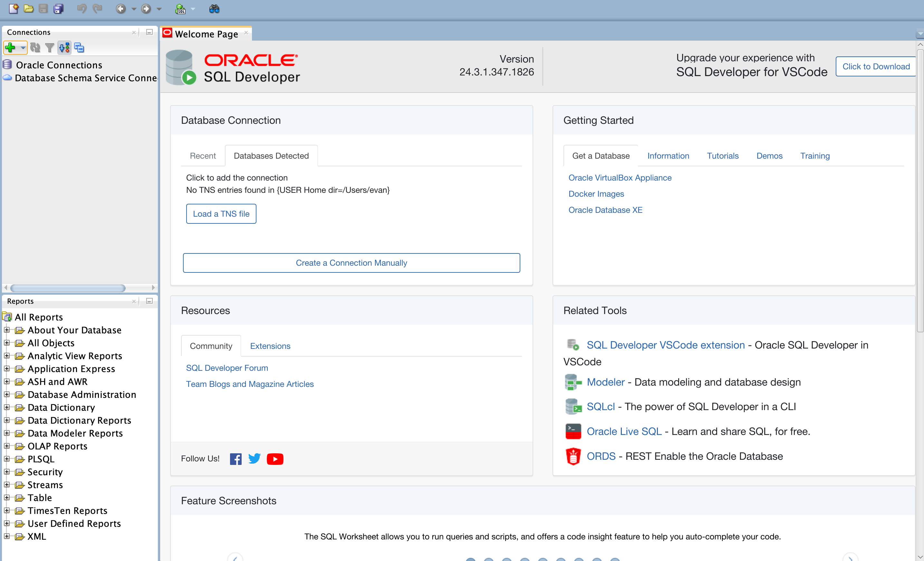Viewport: 924px width, 561px height.
Task: Select Database Schema Service Connections node
Action: click(86, 78)
